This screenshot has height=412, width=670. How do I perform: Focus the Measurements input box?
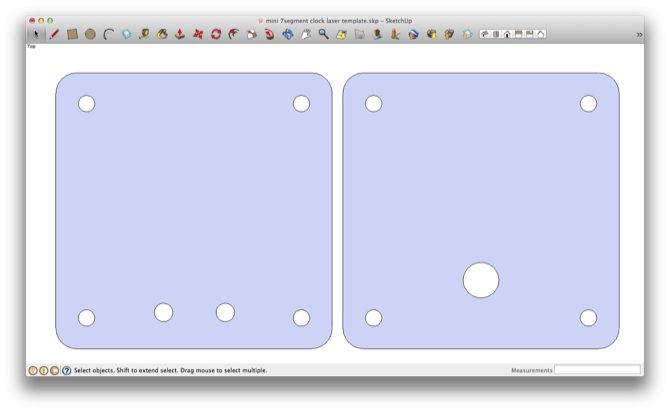597,370
